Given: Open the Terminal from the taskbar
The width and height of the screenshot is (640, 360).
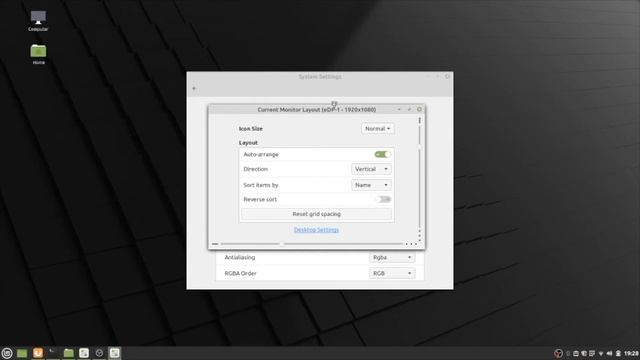Looking at the screenshot, I should click(53, 353).
